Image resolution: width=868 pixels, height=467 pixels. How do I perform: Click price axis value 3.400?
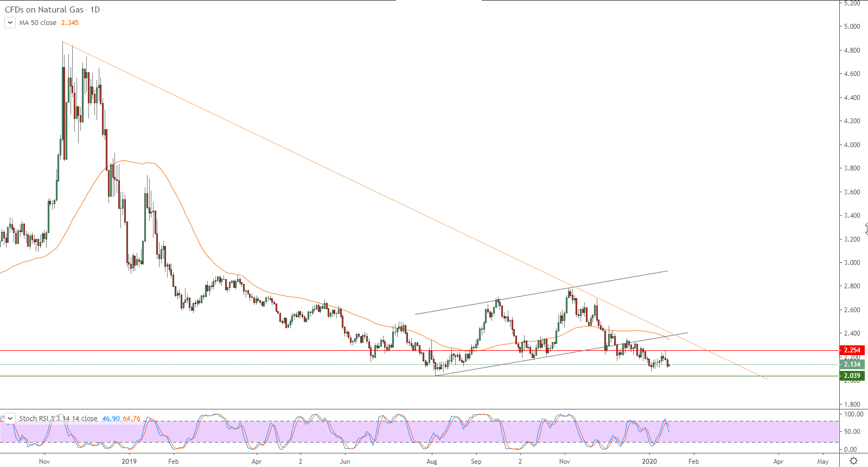pyautogui.click(x=852, y=216)
